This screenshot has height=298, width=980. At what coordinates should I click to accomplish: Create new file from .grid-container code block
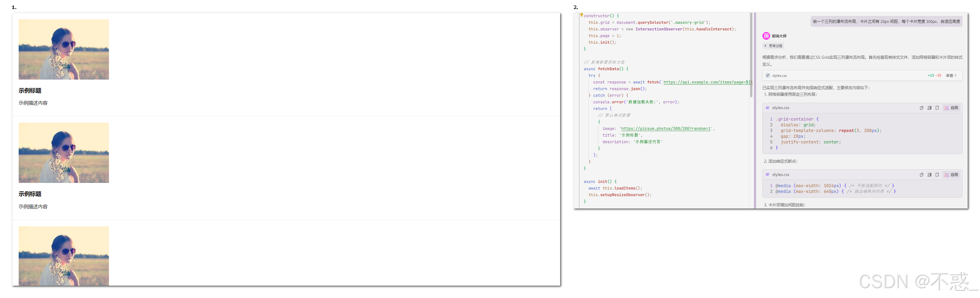pos(937,108)
